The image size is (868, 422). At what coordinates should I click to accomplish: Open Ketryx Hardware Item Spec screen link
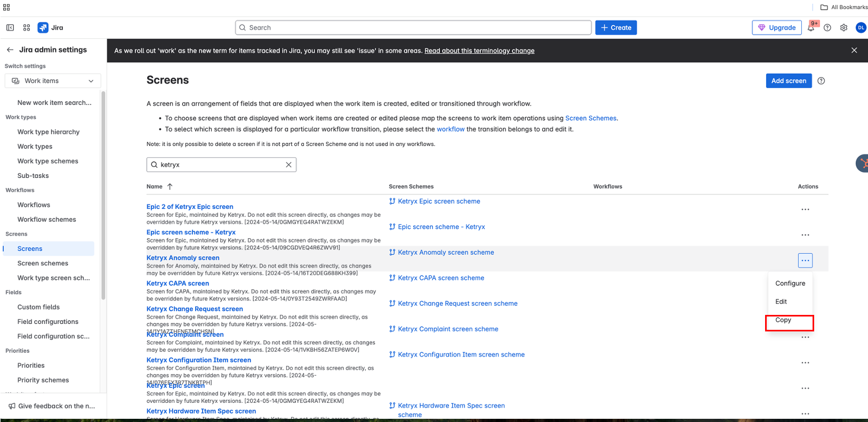point(201,411)
